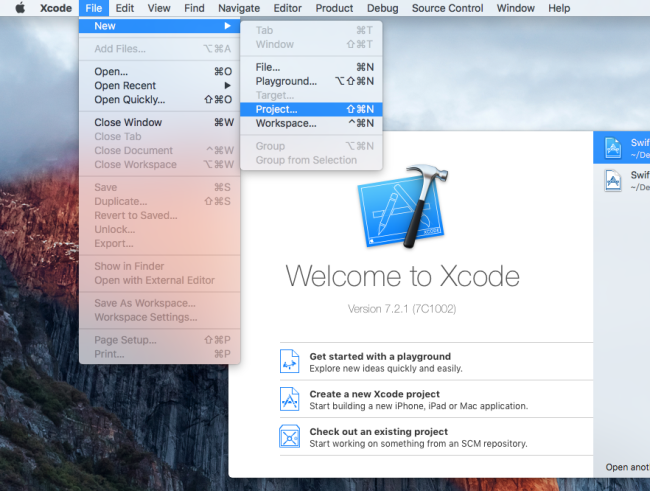The height and width of the screenshot is (491, 650).
Task: Open the Product menu
Action: [x=335, y=8]
